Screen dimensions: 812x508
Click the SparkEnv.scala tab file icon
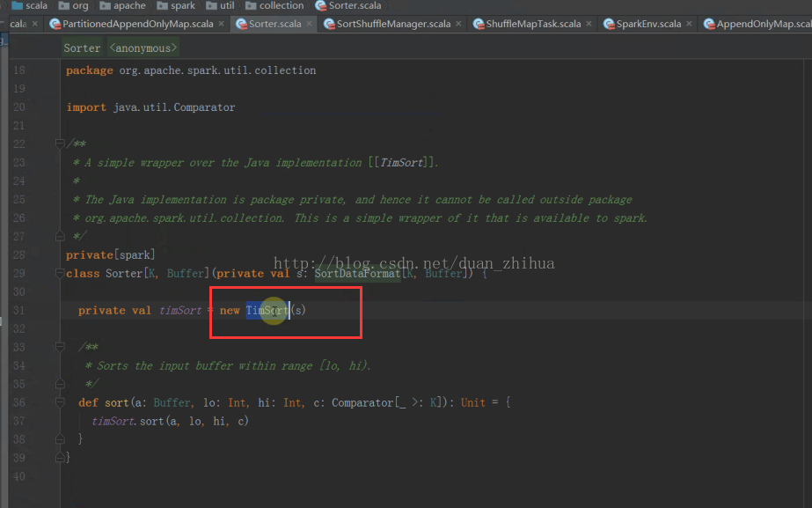609,24
